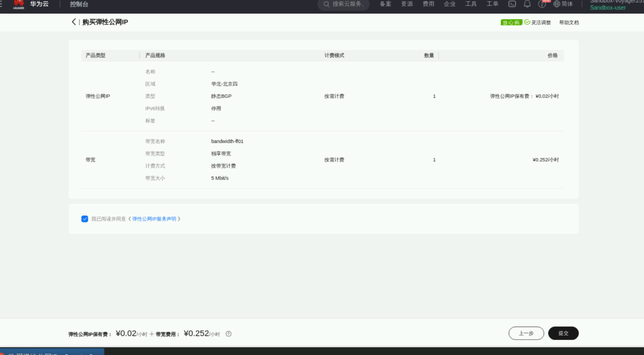The image size is (644, 355).
Task: Open the 帮助文档 help documentation link
Action: [x=569, y=22]
